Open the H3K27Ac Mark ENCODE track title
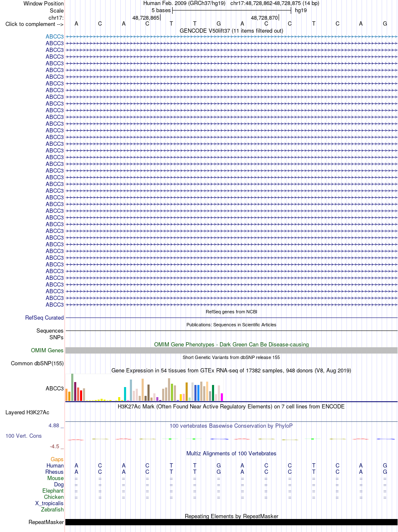 (231, 406)
